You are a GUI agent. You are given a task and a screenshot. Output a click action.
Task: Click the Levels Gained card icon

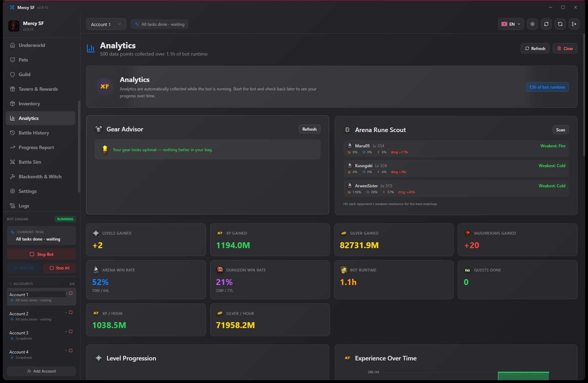pos(96,233)
